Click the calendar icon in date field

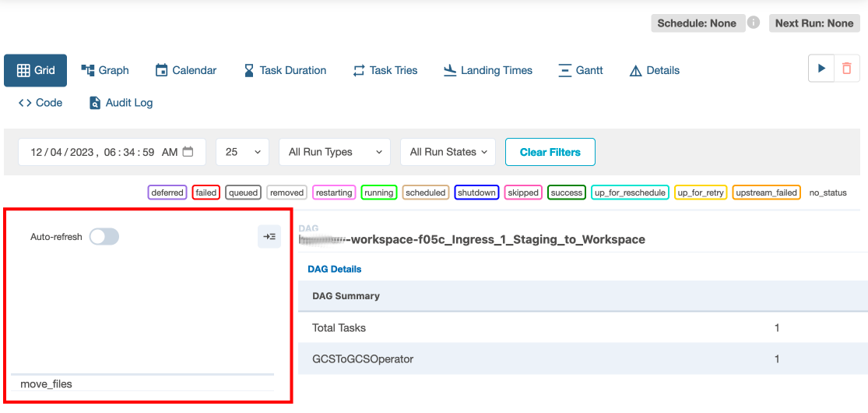tap(188, 151)
